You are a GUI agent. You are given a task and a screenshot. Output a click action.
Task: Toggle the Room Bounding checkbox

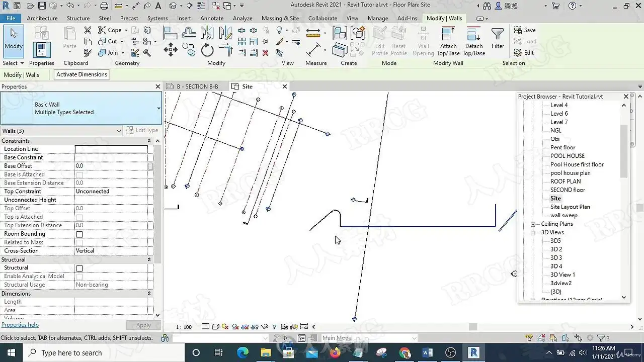coord(79,234)
